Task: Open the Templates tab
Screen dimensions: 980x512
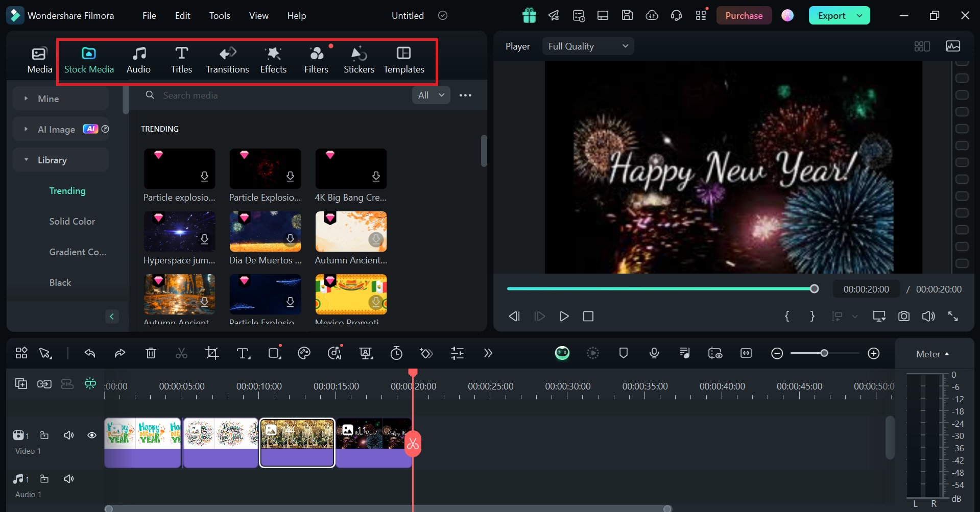Action: click(404, 60)
